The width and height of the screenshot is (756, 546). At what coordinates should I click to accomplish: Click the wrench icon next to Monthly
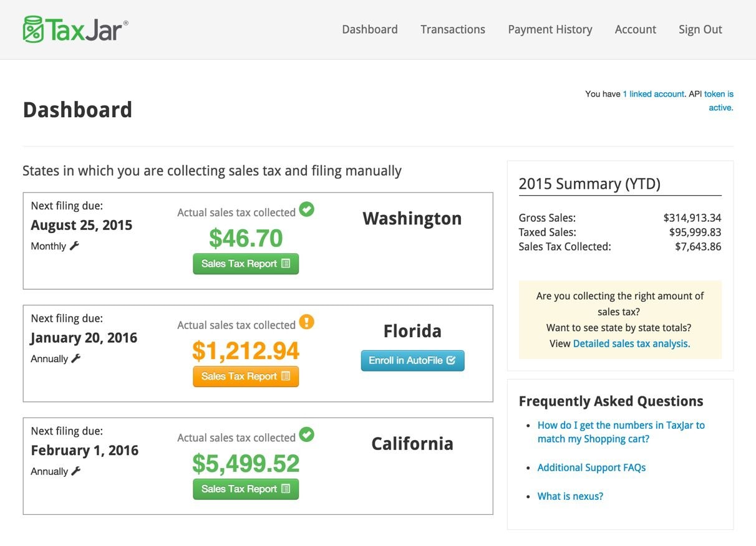click(x=74, y=246)
